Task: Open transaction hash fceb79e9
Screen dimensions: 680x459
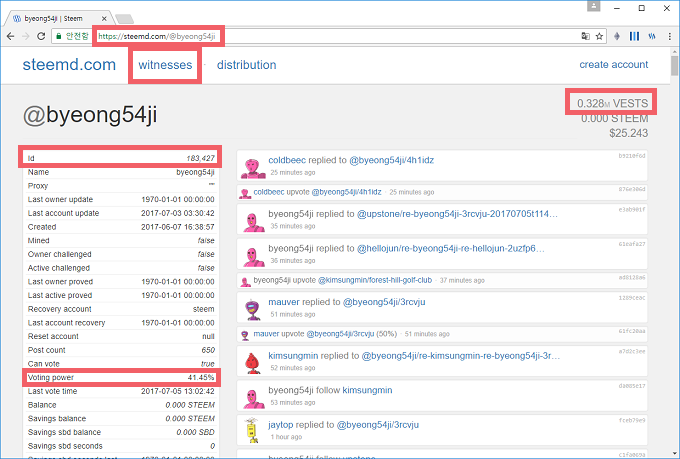Action: click(632, 420)
